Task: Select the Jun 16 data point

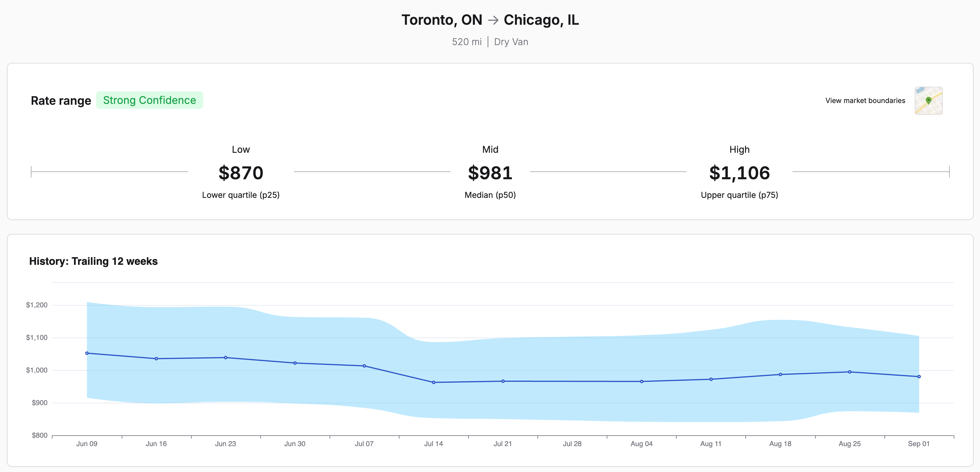Action: click(156, 358)
